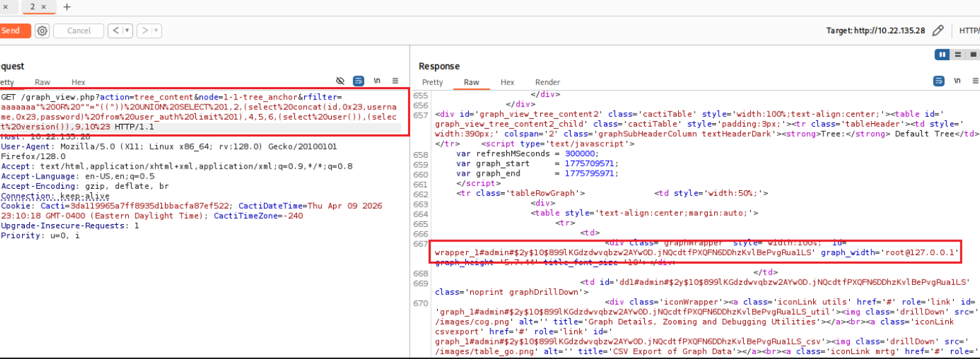Edit the target with pencil icon

click(938, 30)
